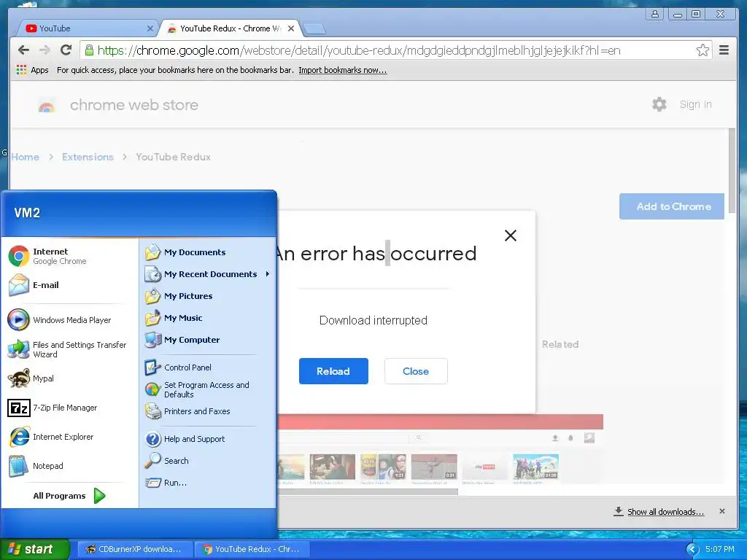Click the Chrome forward arrow button
This screenshot has width=747, height=560.
pyautogui.click(x=44, y=50)
